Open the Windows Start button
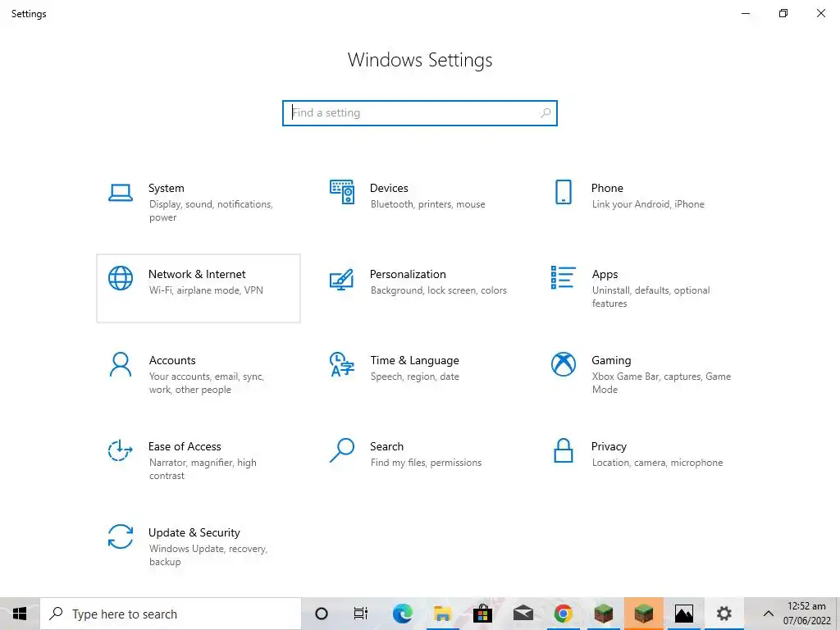 [x=20, y=614]
